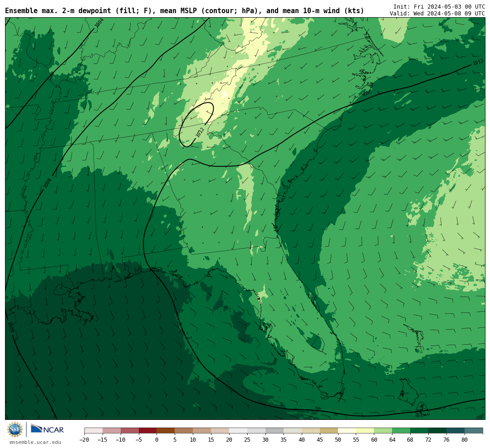
Task: Pick the yellow swatch between 55 and 60
Action: point(365,431)
